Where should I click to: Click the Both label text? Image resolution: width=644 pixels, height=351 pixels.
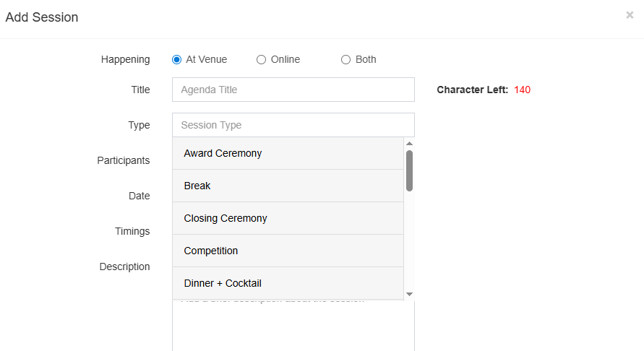(x=366, y=59)
